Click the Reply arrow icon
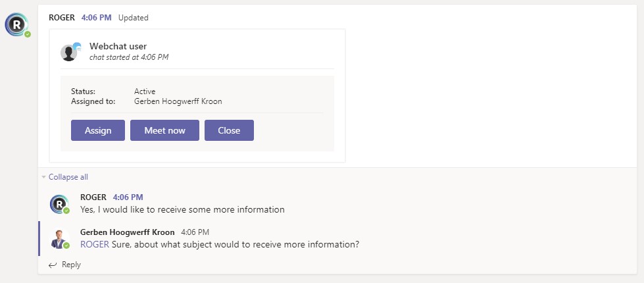Viewport: 644px width, 283px height. (x=53, y=265)
